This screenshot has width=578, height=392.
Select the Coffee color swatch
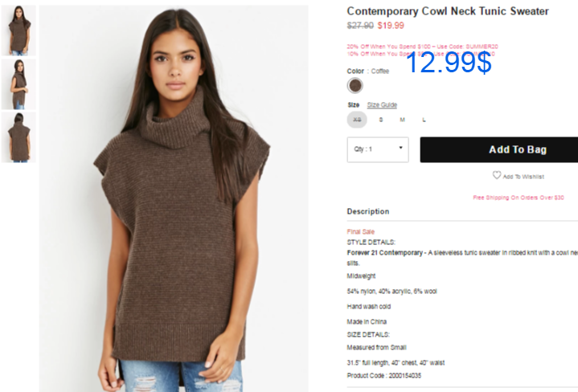(x=355, y=85)
